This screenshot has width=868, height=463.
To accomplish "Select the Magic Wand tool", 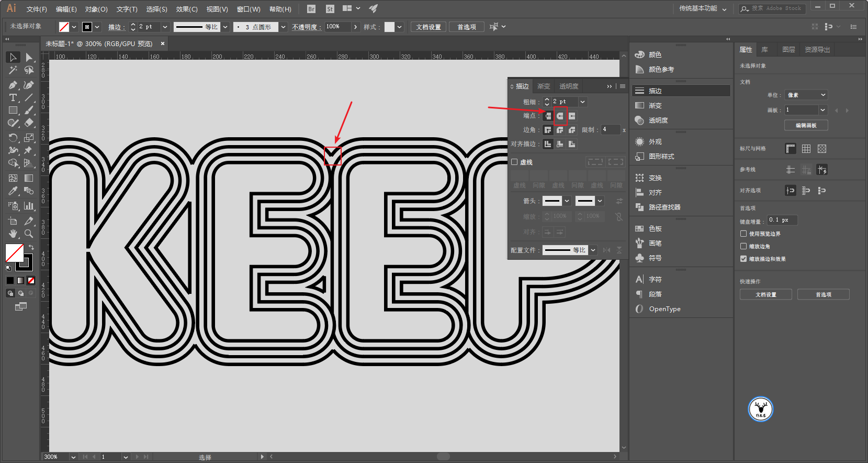I will point(13,70).
